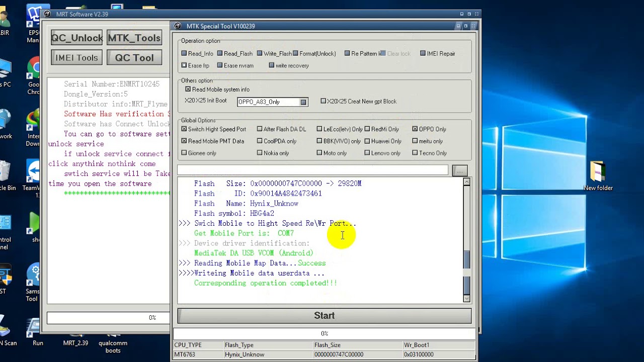
Task: Click the MRT Software title bar icon
Action: [x=47, y=14]
